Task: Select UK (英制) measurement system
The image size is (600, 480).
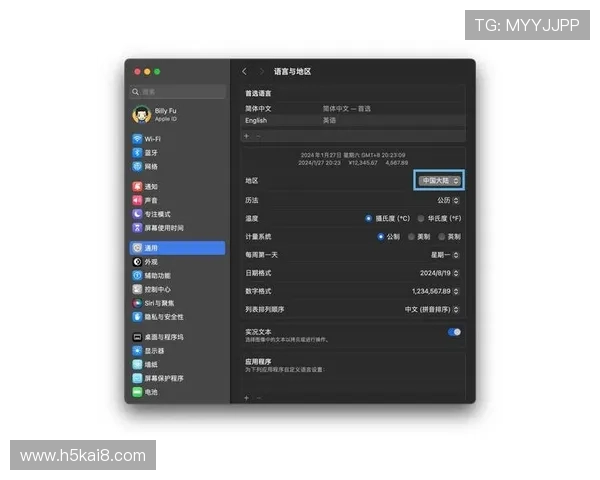Action: [x=442, y=237]
